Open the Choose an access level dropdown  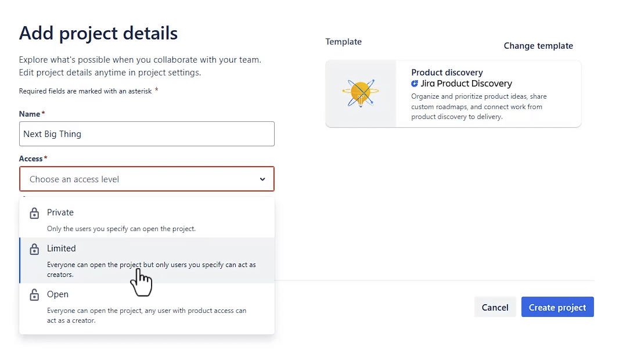(147, 179)
